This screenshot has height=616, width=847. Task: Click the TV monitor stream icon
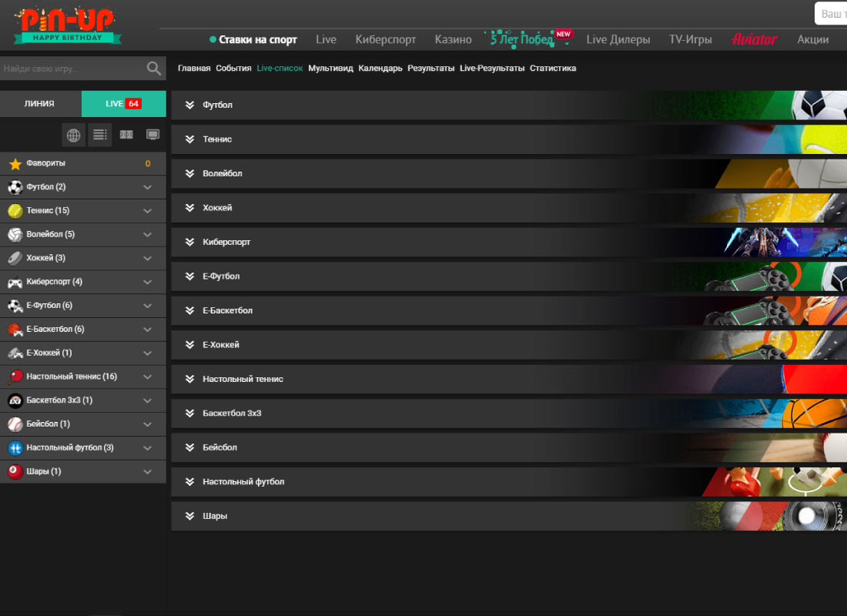153,136
